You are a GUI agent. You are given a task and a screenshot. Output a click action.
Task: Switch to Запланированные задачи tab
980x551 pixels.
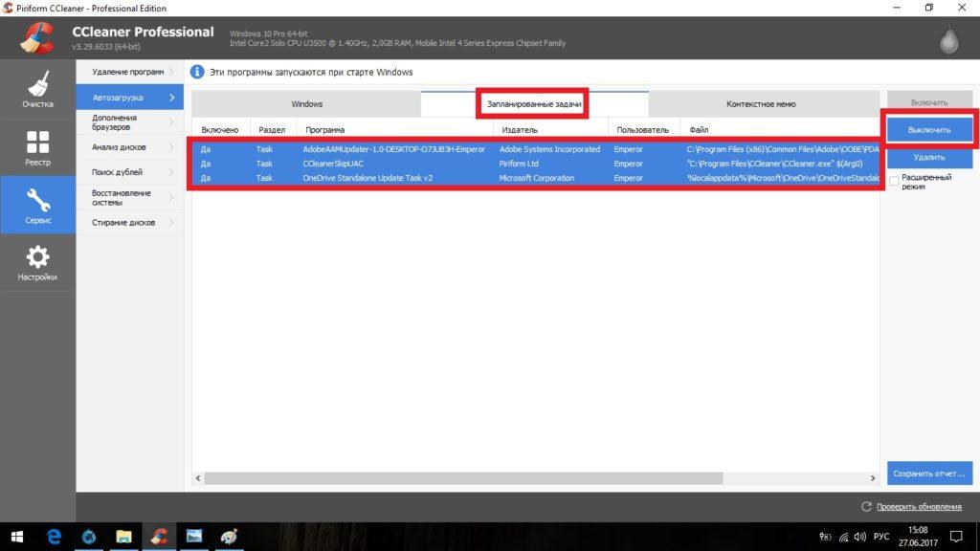point(534,104)
